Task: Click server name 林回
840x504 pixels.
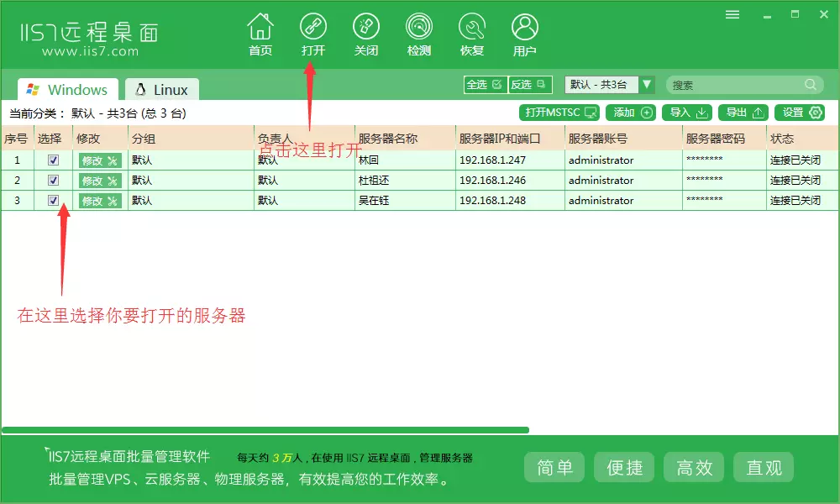Action: point(369,160)
